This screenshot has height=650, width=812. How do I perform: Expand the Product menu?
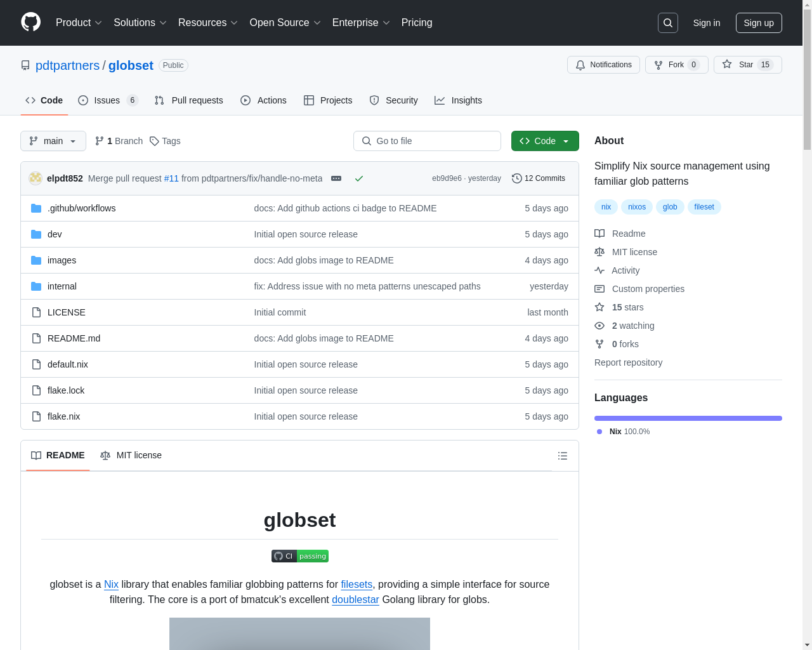79,23
